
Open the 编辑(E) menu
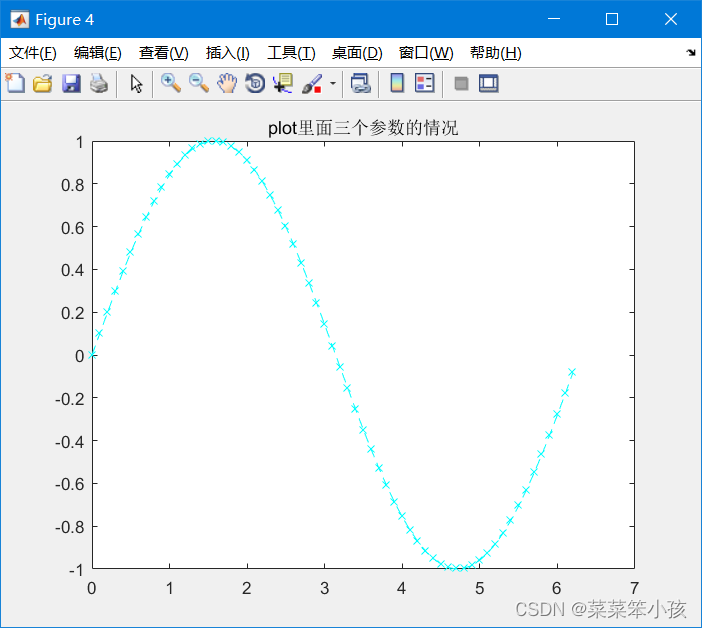pyautogui.click(x=98, y=53)
